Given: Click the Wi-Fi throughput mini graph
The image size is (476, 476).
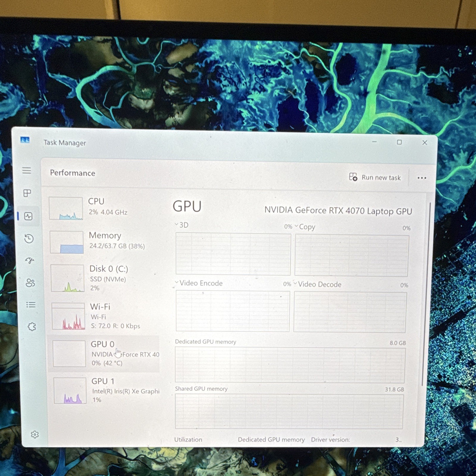Looking at the screenshot, I should tap(68, 316).
